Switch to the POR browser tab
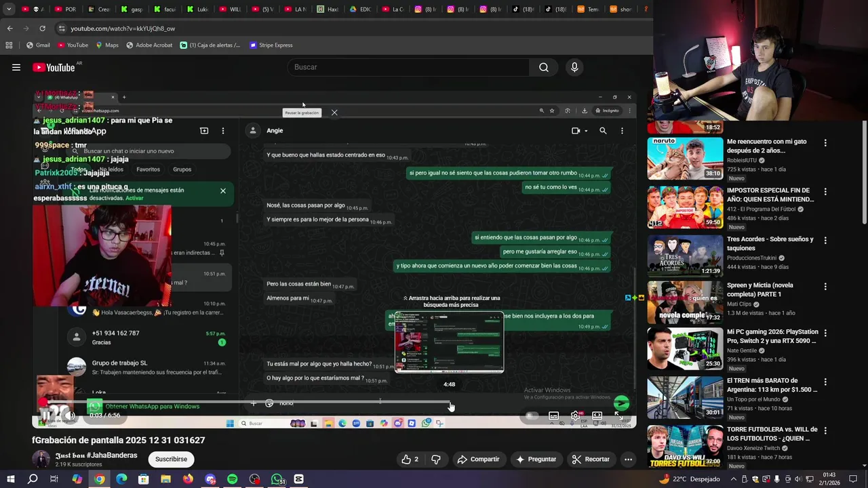The height and width of the screenshot is (488, 868). point(65,9)
